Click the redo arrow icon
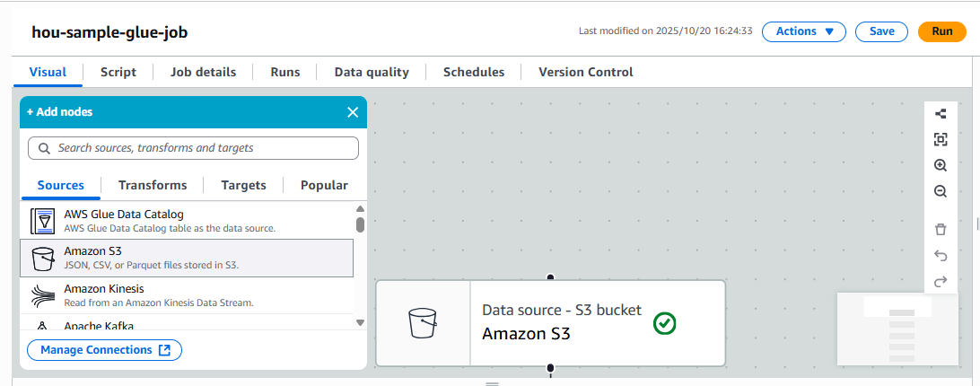The width and height of the screenshot is (980, 386). (x=941, y=282)
